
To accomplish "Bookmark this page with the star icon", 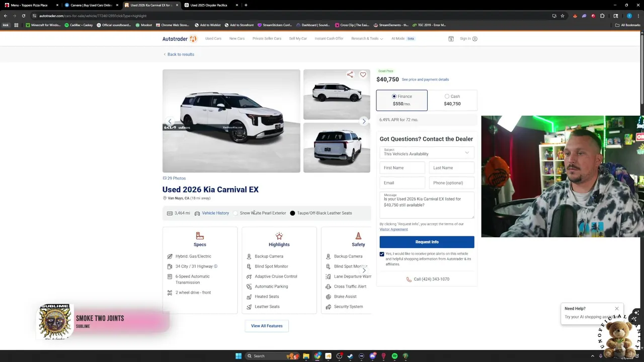I will click(562, 16).
